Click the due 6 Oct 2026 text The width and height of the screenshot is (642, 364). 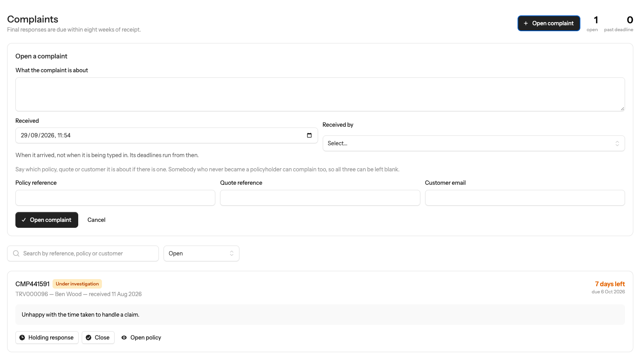pyautogui.click(x=608, y=292)
